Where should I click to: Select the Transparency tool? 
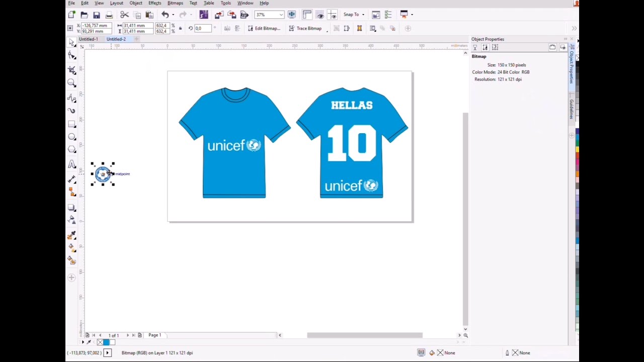coord(71,220)
